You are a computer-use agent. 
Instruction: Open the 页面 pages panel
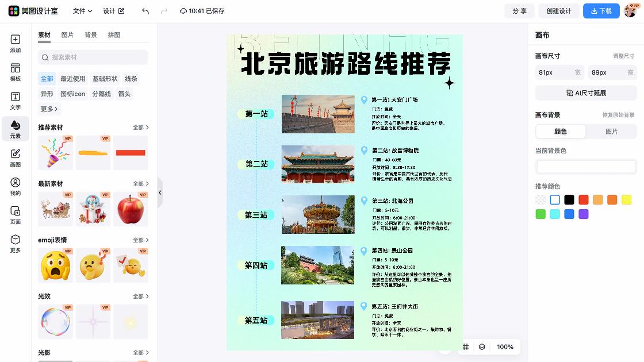tap(15, 215)
